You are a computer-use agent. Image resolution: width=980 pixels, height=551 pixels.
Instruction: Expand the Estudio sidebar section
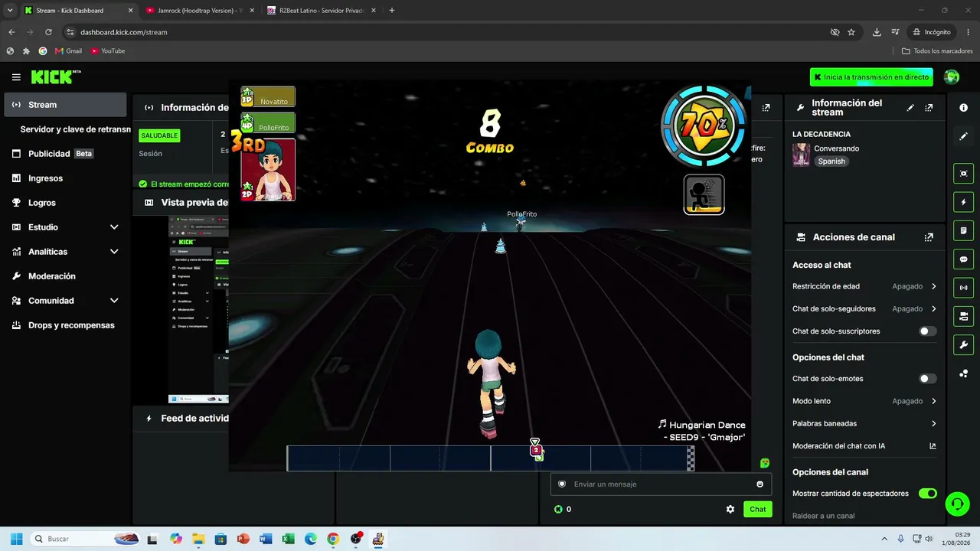pos(114,227)
